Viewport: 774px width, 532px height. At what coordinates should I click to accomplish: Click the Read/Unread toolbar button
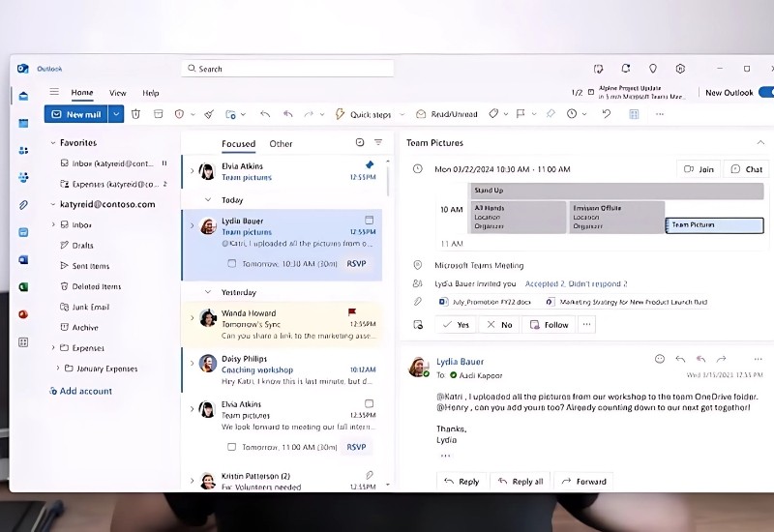[447, 114]
